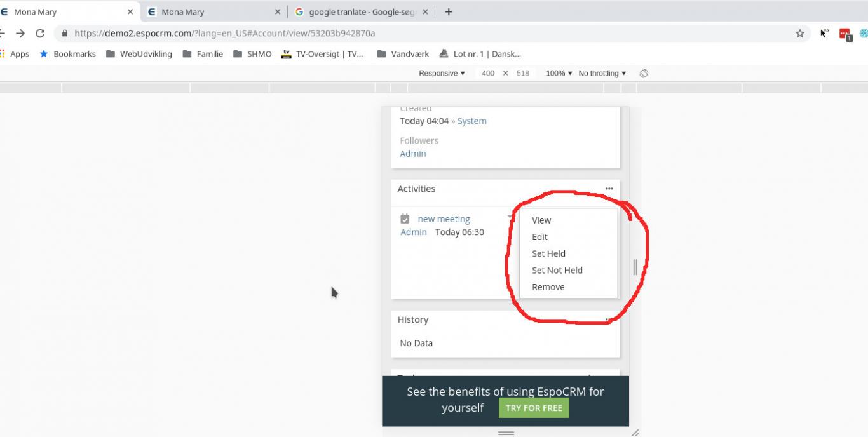Open the Apps shortcut in bookmarks bar
Screen dimensions: 868x437
[15, 54]
